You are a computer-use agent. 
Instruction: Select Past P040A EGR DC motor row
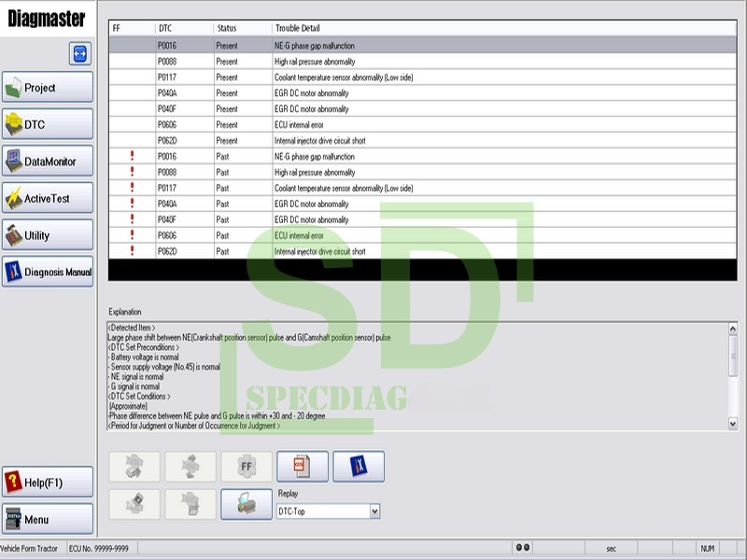click(x=423, y=203)
